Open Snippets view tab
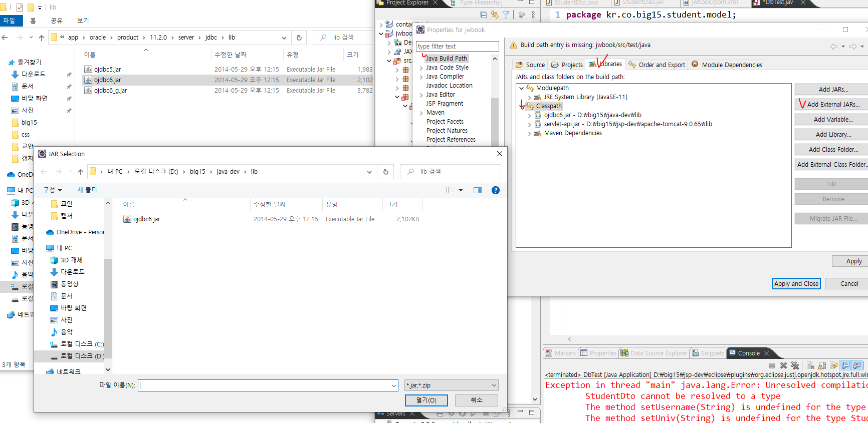The image size is (868, 423). coord(708,353)
